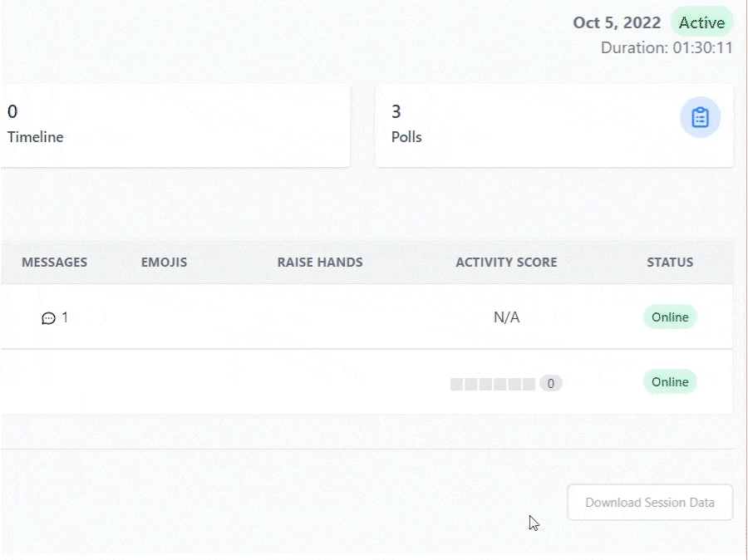Click the Online badge in the first row
Viewport: 748px width, 560px height.
coord(670,317)
